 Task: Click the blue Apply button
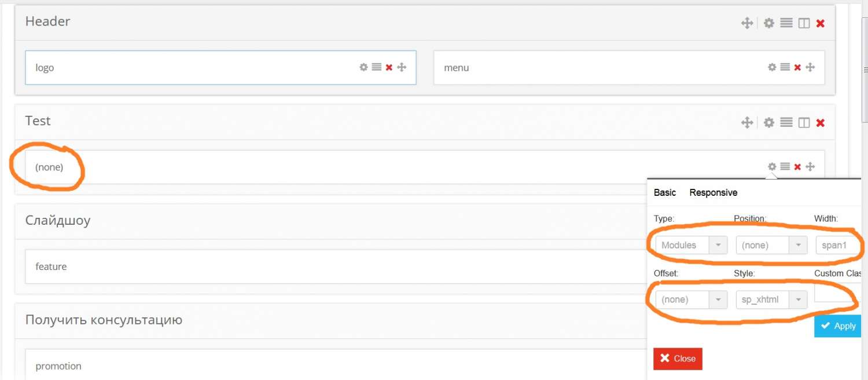pos(838,326)
